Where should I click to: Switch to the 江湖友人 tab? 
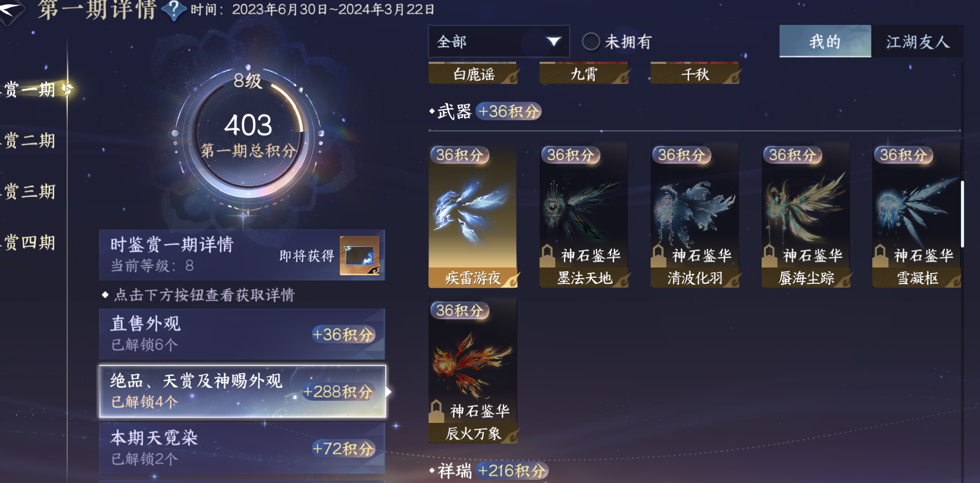(918, 41)
